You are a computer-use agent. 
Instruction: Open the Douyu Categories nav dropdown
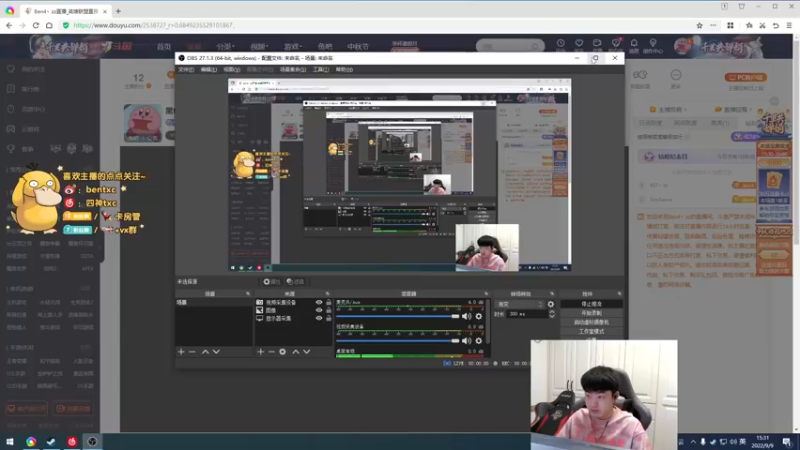(x=225, y=46)
